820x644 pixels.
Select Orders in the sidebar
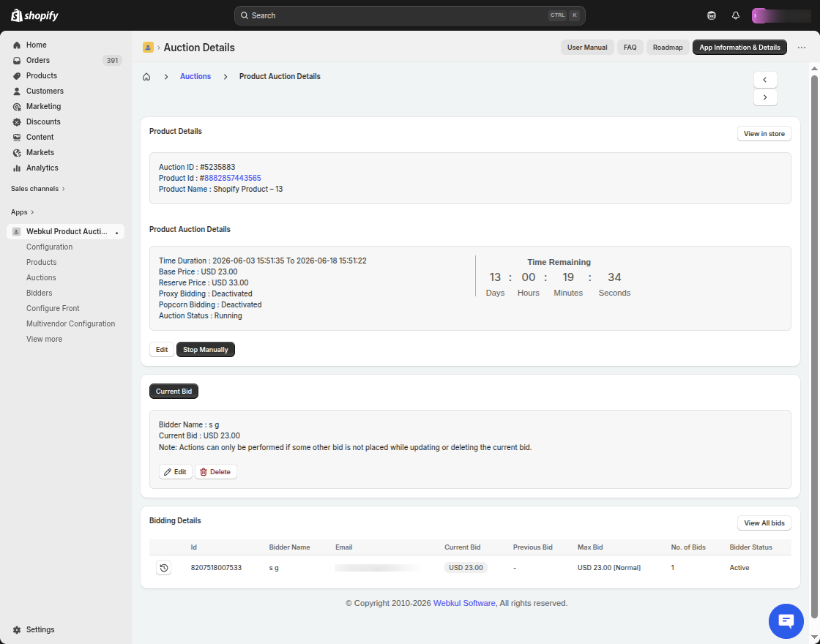click(65, 60)
